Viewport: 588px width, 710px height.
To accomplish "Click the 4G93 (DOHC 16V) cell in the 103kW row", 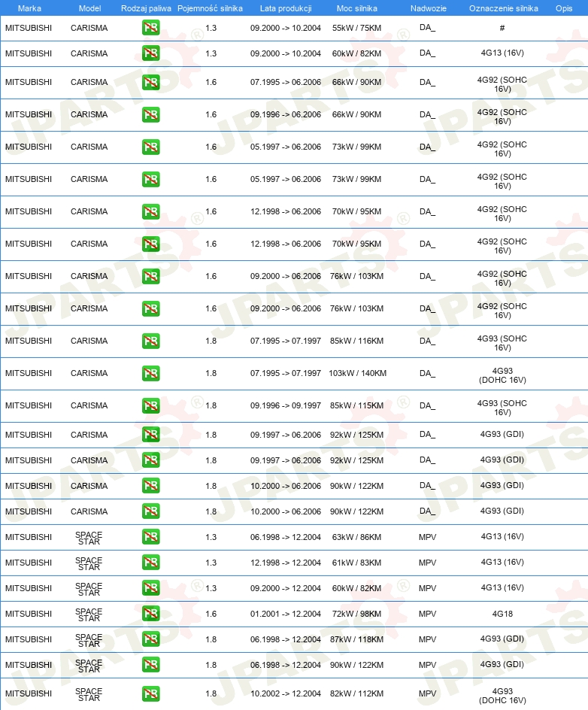I will point(502,375).
